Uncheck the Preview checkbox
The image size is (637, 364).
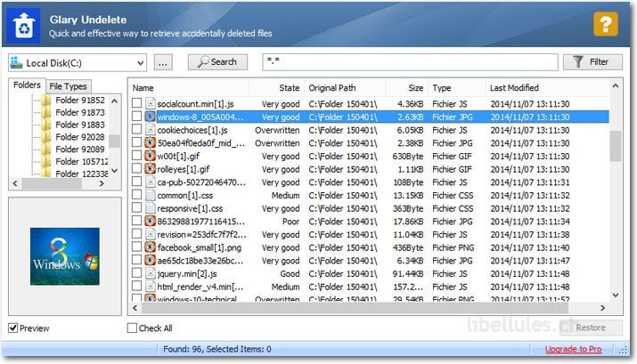coord(13,328)
